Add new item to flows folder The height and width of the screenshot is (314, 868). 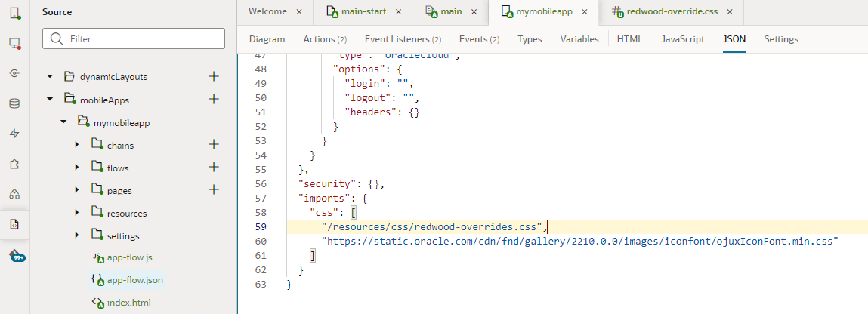coord(214,167)
